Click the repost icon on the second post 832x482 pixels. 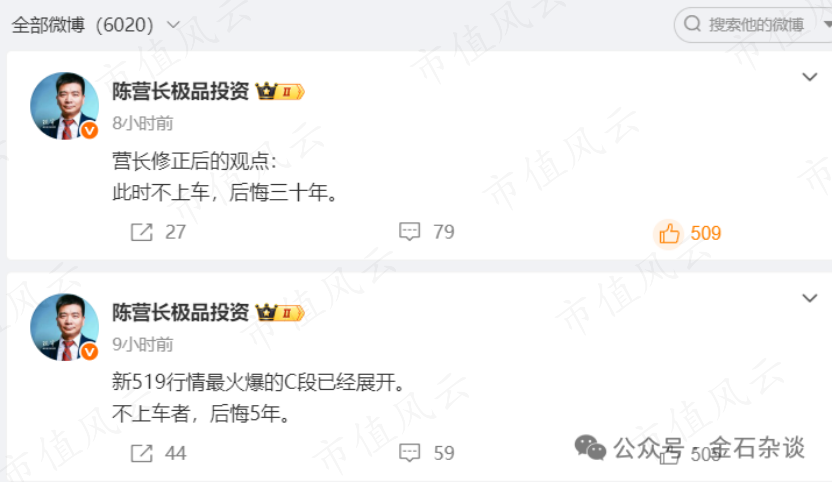142,453
